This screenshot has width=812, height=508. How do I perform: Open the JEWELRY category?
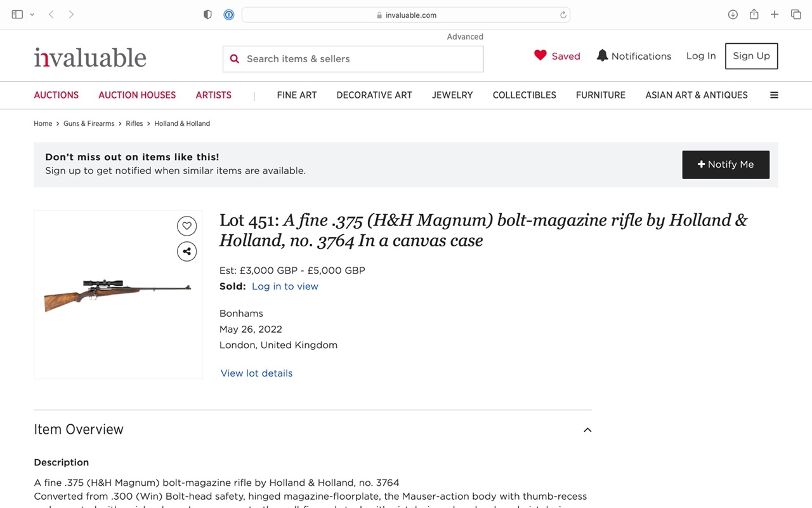pyautogui.click(x=452, y=95)
